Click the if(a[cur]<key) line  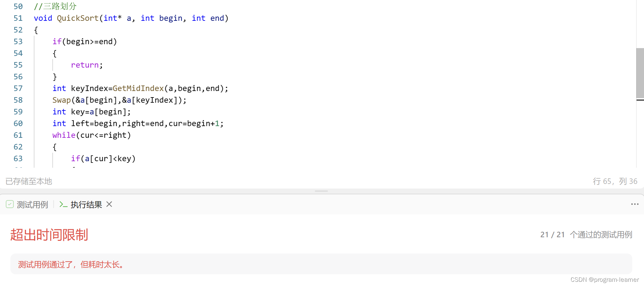[x=103, y=159]
